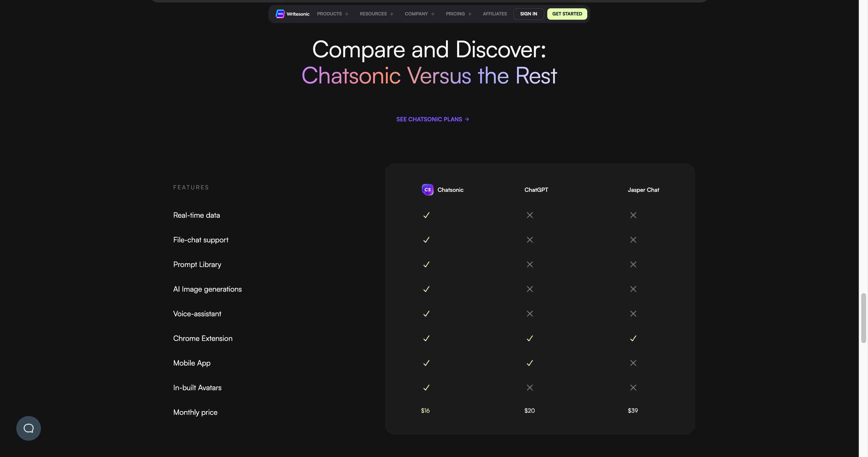Click the Jasper Chat $39 monthly price
Viewport: 868px width, 457px height.
pyautogui.click(x=633, y=410)
